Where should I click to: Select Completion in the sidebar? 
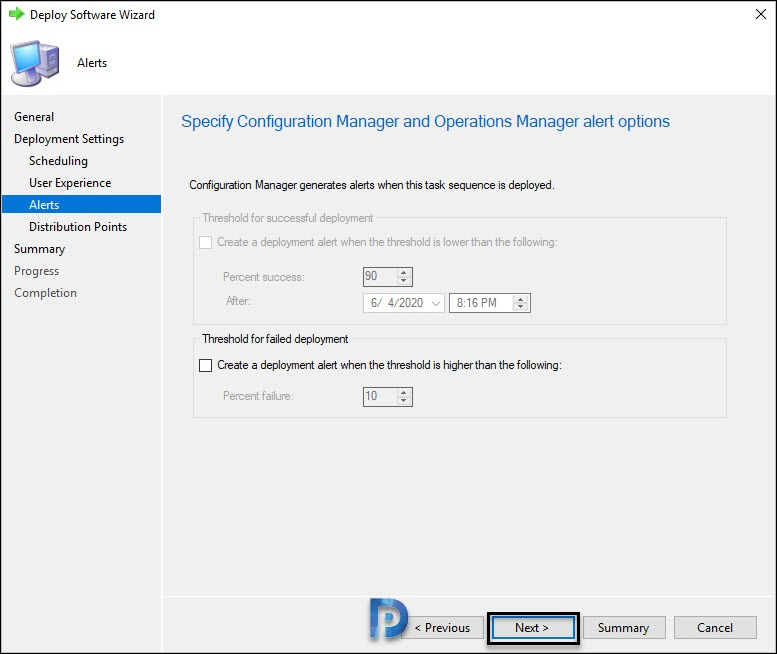click(46, 293)
